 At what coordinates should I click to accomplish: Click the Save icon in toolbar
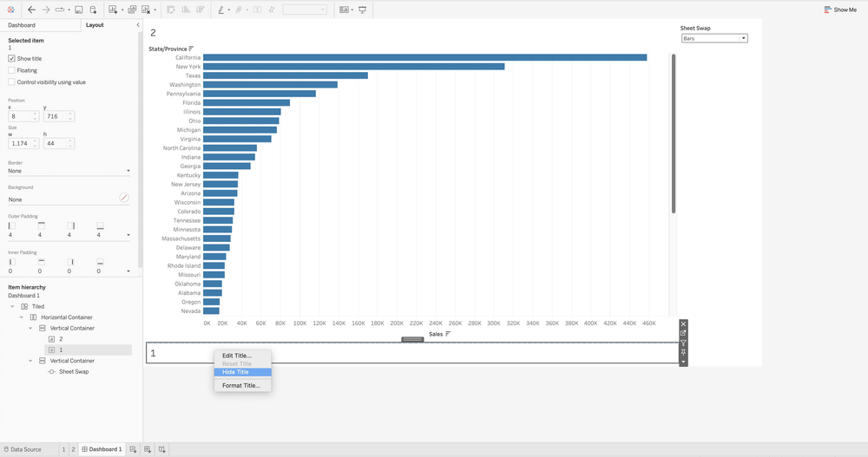click(x=79, y=10)
